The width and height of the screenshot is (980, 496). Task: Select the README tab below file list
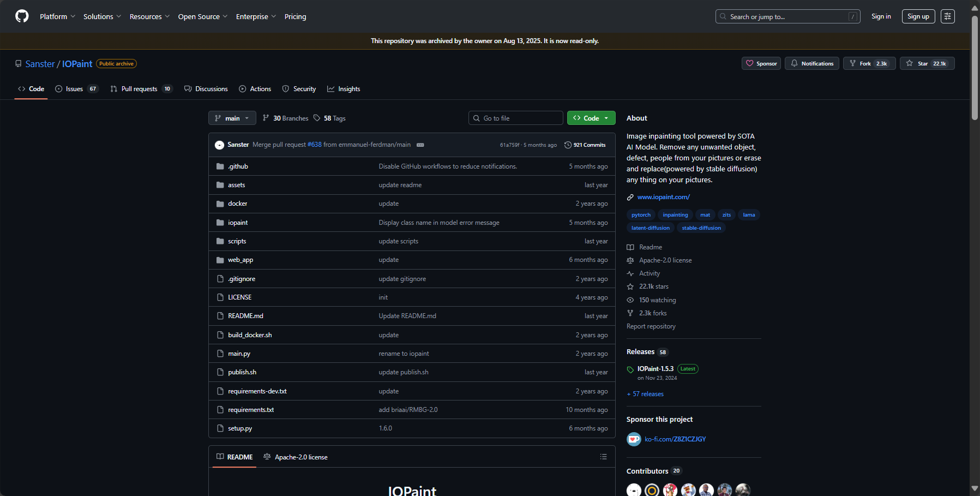235,457
